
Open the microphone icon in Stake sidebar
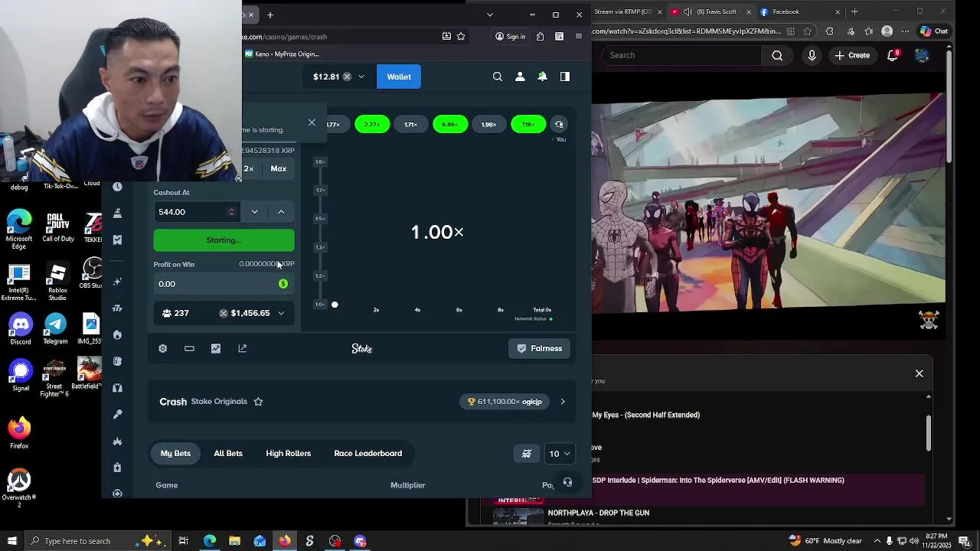pyautogui.click(x=117, y=414)
